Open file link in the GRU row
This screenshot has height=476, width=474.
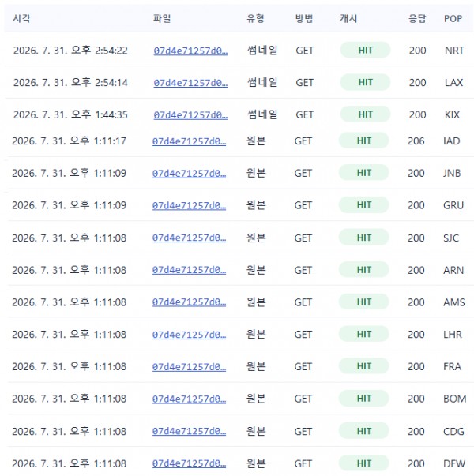(189, 206)
